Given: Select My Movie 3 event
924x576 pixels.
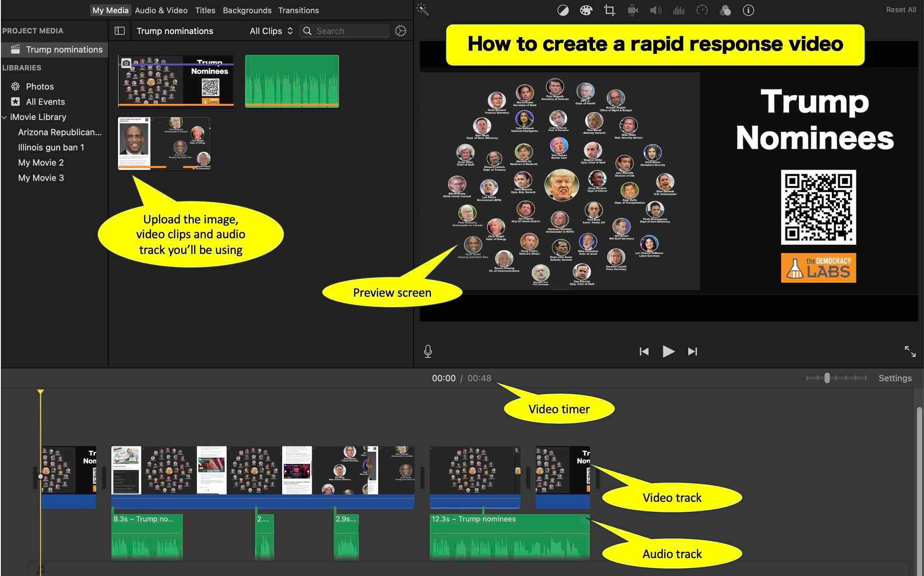Looking at the screenshot, I should pyautogui.click(x=41, y=178).
